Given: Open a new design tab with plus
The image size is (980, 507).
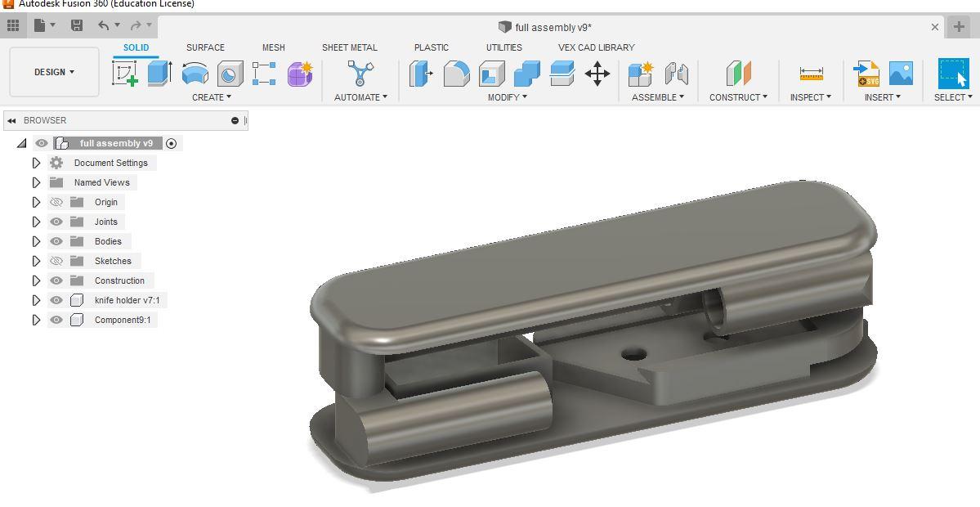Looking at the screenshot, I should tap(960, 26).
